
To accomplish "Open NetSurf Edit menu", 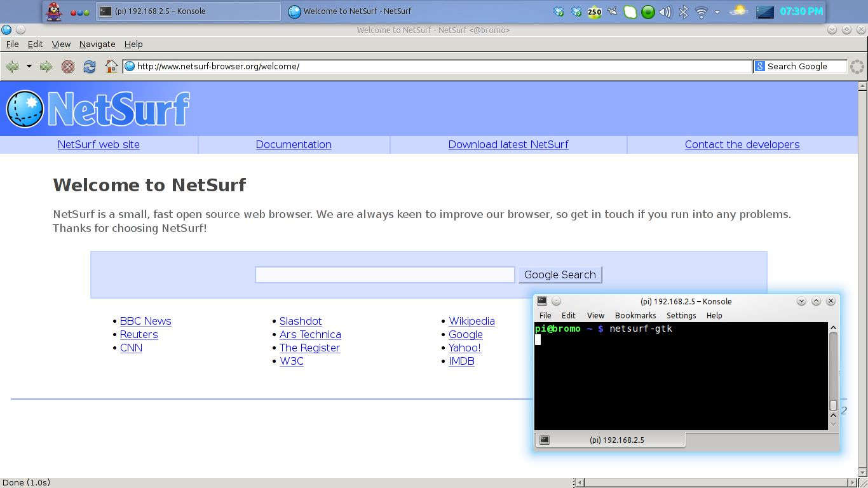I will coord(35,44).
